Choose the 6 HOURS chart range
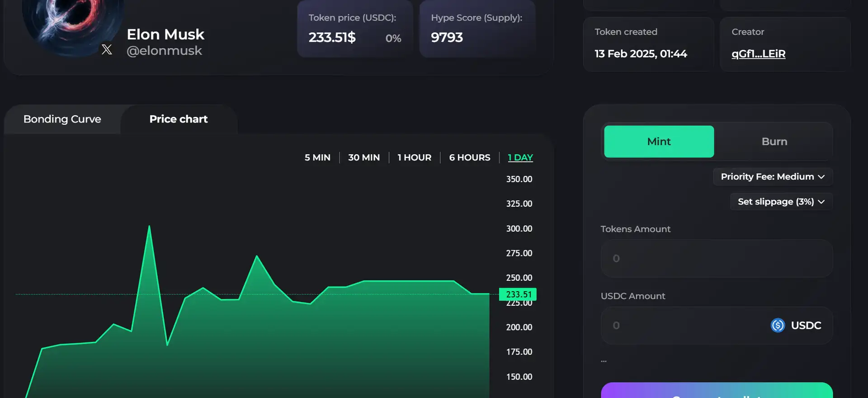 click(x=469, y=157)
